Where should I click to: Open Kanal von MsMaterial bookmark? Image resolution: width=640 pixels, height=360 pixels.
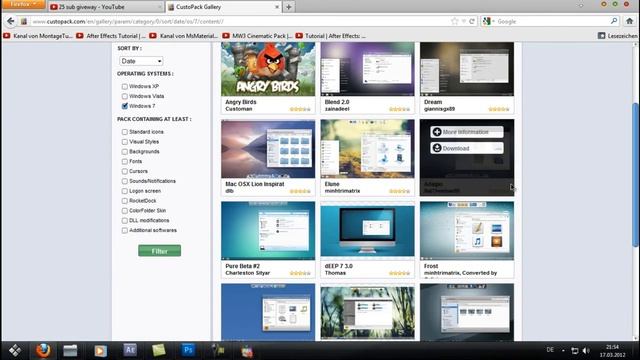tap(184, 36)
